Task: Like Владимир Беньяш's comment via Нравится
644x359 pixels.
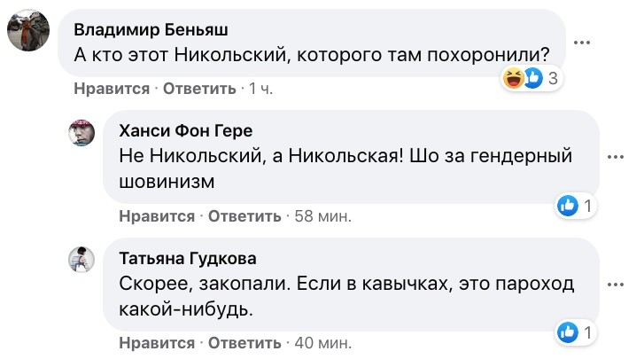Action: tap(112, 89)
